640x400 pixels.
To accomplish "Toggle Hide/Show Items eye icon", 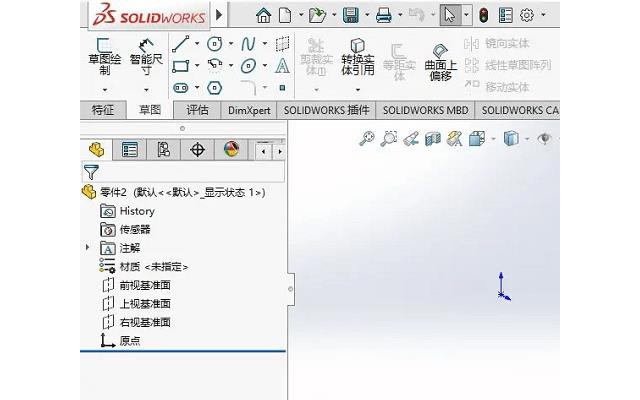I will click(x=544, y=139).
